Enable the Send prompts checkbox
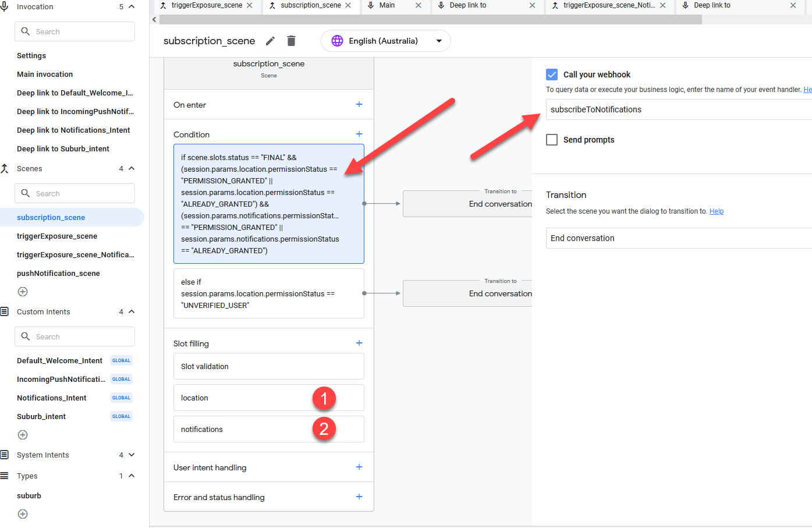Screen dimensions: 812x528 552,140
